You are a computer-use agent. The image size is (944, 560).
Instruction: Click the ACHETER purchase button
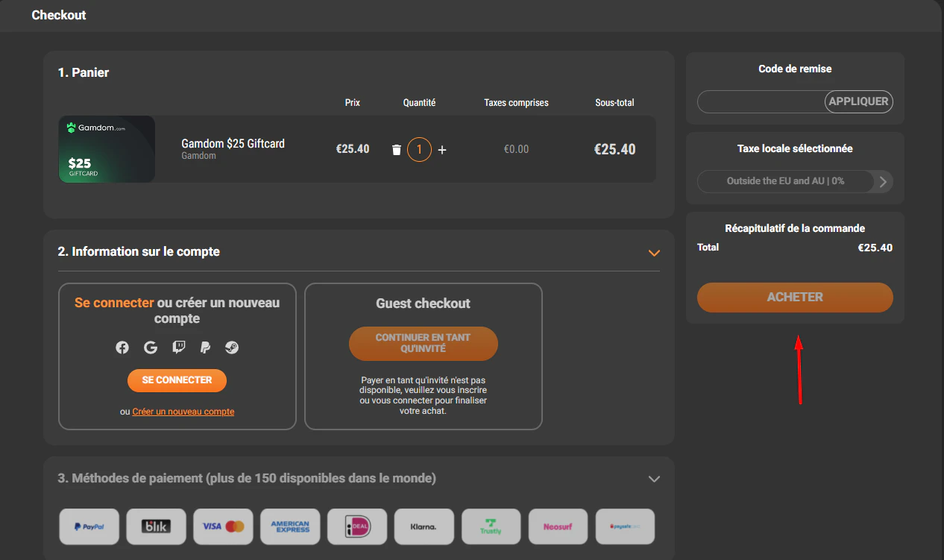[x=795, y=297]
